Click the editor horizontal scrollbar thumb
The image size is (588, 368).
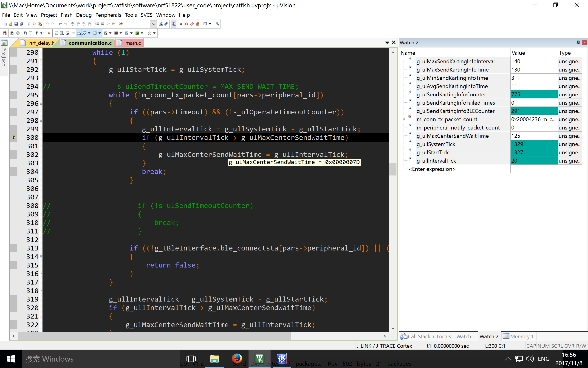(155, 336)
